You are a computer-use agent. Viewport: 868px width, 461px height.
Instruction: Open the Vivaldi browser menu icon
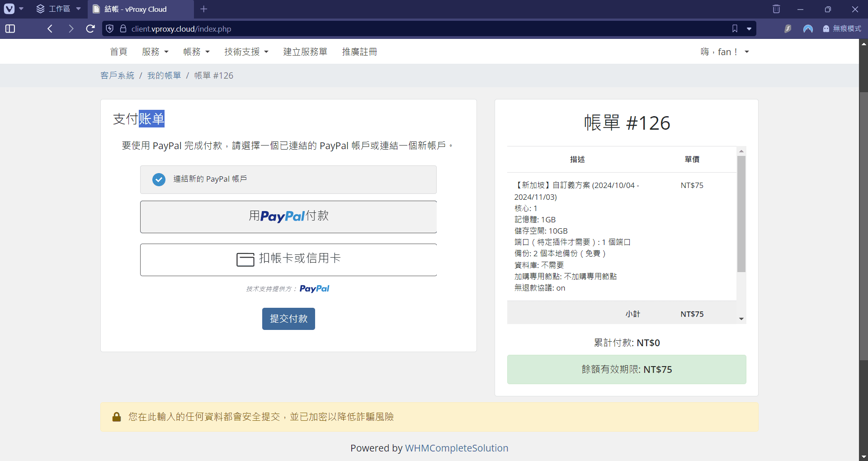click(9, 9)
